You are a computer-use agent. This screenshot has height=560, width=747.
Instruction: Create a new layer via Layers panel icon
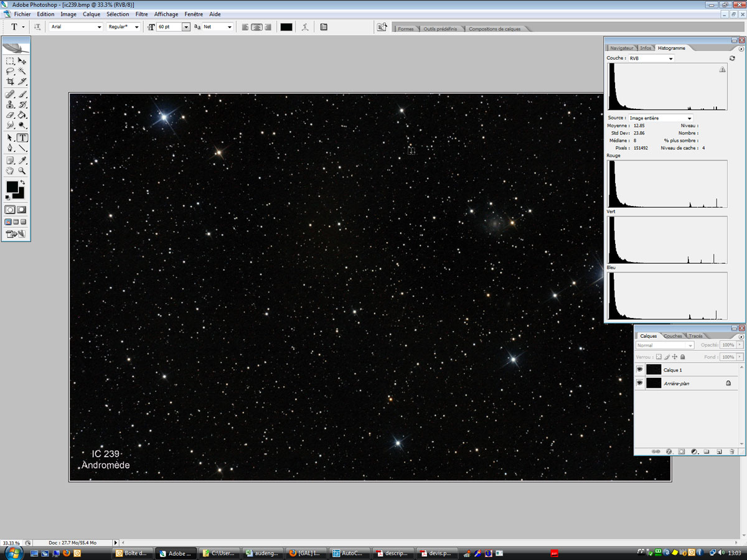(x=719, y=451)
